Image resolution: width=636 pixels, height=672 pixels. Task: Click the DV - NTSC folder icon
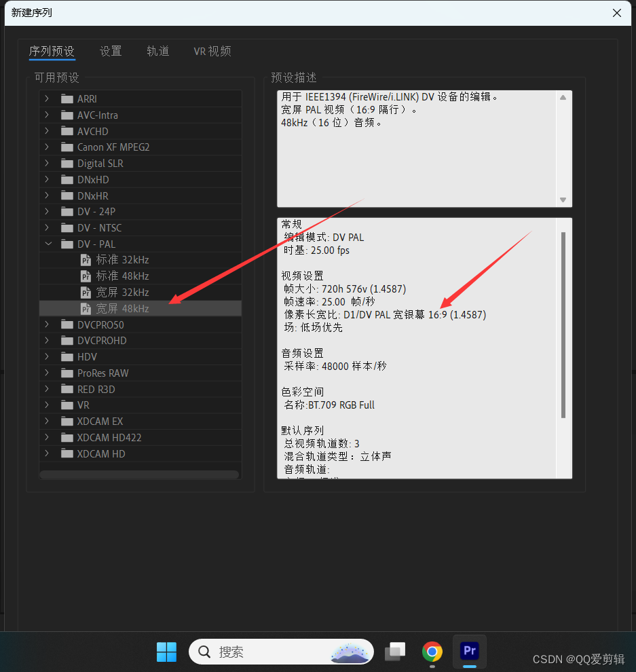click(67, 228)
